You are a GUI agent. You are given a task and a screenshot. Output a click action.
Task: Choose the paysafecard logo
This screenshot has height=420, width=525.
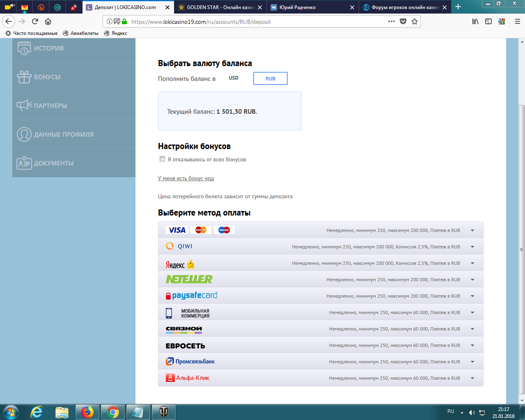(x=191, y=296)
